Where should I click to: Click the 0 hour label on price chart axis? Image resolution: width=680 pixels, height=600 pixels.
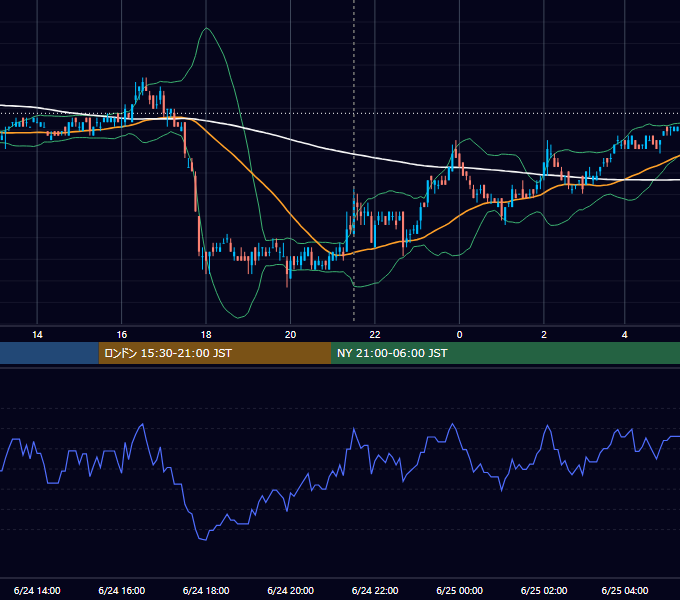[459, 335]
